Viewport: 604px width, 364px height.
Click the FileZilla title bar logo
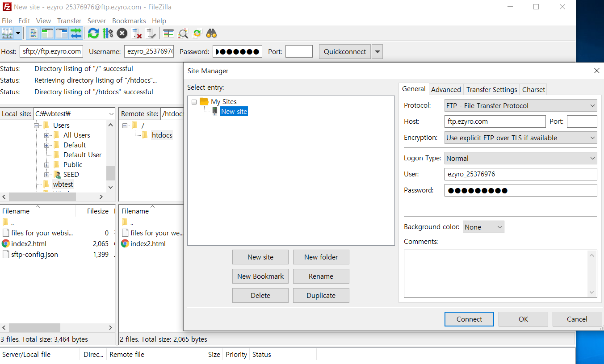(7, 7)
